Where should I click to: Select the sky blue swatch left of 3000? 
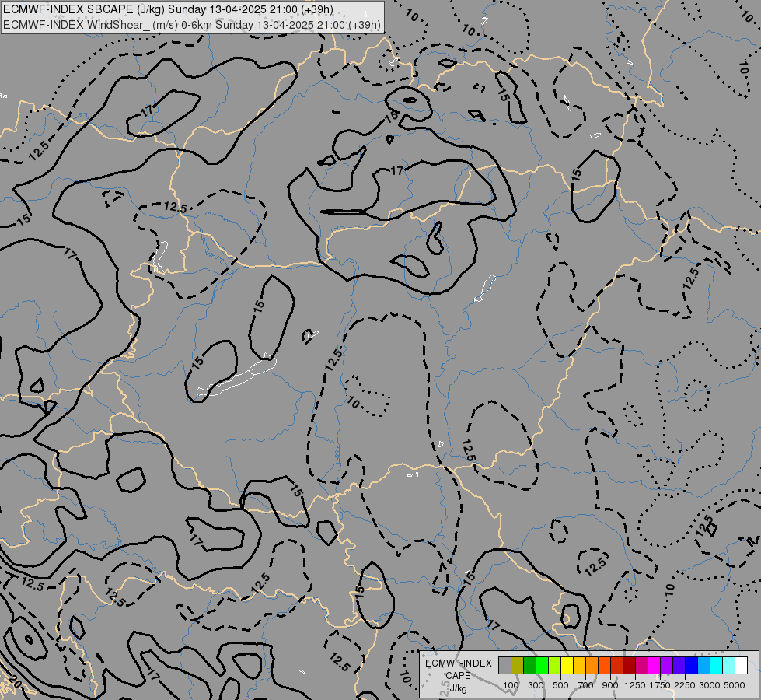703,666
